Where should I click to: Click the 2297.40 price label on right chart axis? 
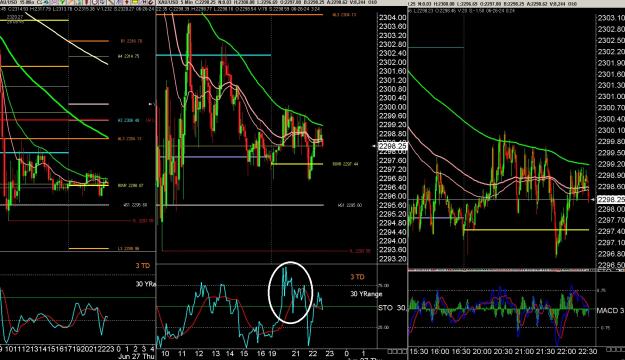pyautogui.click(x=611, y=231)
